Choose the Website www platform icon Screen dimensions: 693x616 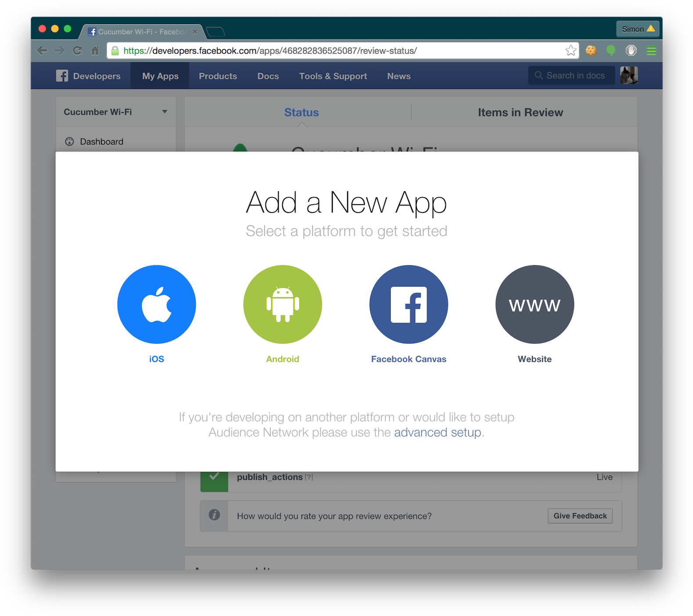pyautogui.click(x=535, y=304)
